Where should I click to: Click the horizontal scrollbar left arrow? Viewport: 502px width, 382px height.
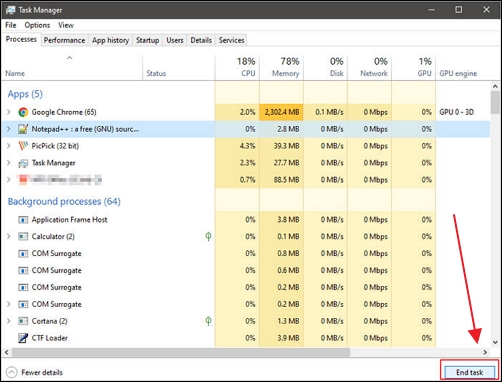6,352
